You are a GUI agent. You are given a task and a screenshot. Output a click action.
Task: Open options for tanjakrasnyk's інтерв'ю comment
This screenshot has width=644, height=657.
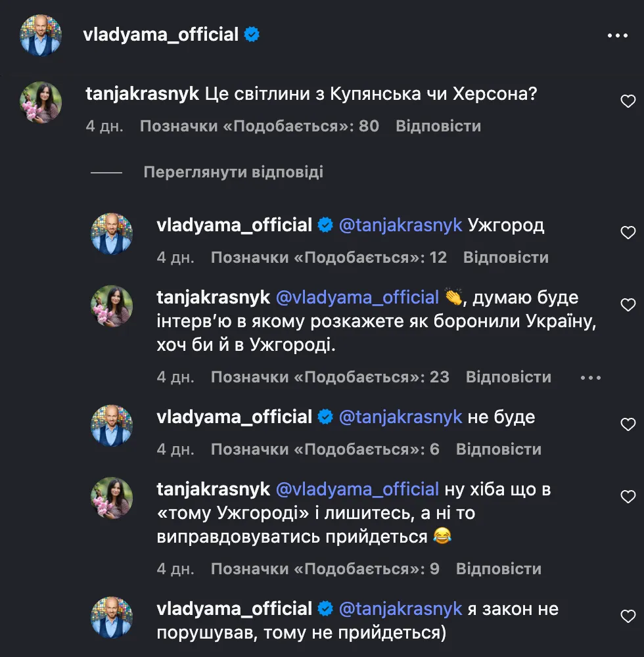[x=591, y=377]
